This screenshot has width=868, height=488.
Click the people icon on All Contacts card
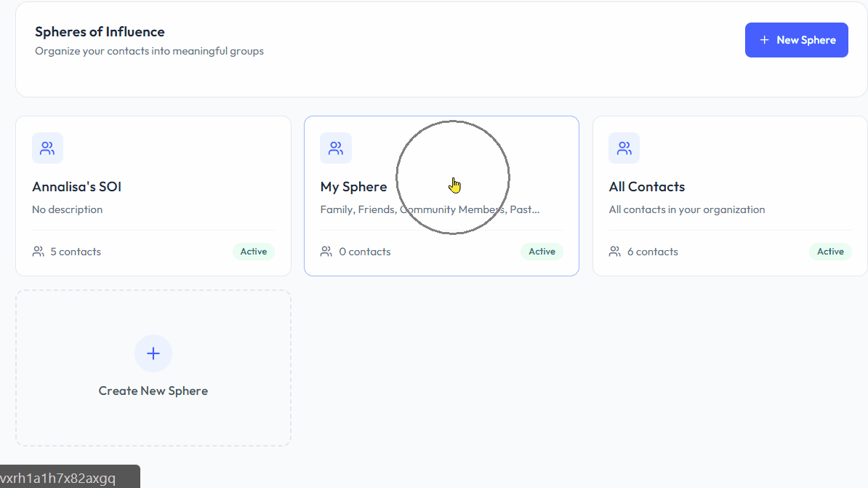(x=624, y=148)
